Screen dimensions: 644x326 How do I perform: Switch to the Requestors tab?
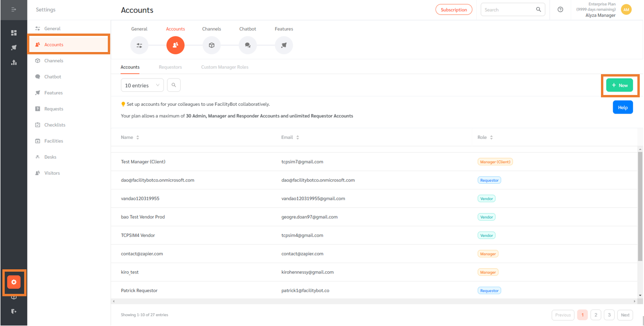pyautogui.click(x=170, y=67)
